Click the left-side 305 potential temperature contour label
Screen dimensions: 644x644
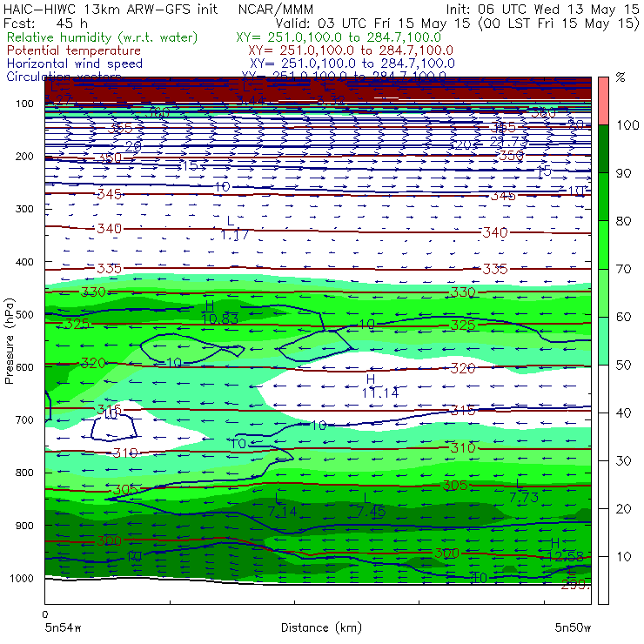pos(125,490)
